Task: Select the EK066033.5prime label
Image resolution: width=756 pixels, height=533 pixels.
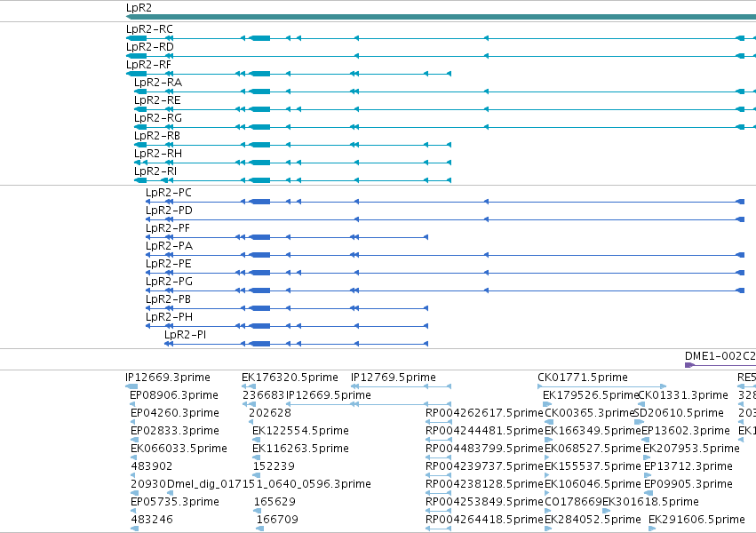Action: click(x=179, y=449)
